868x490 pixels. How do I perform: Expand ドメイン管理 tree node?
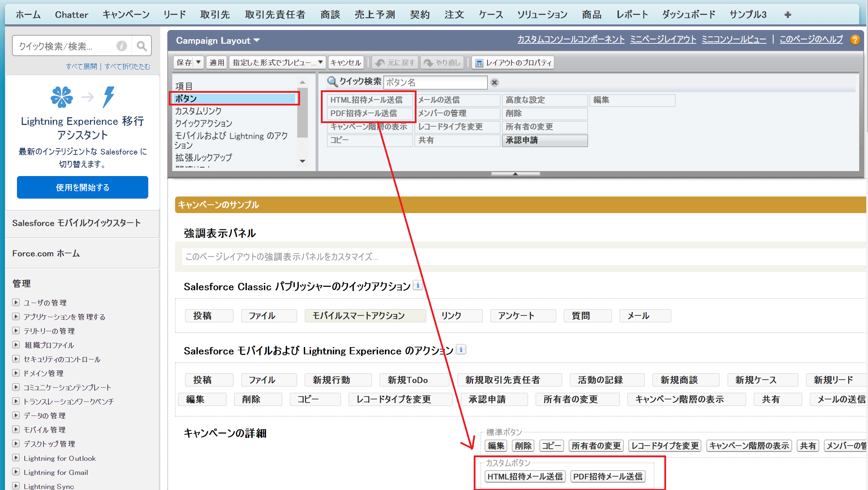coord(16,373)
